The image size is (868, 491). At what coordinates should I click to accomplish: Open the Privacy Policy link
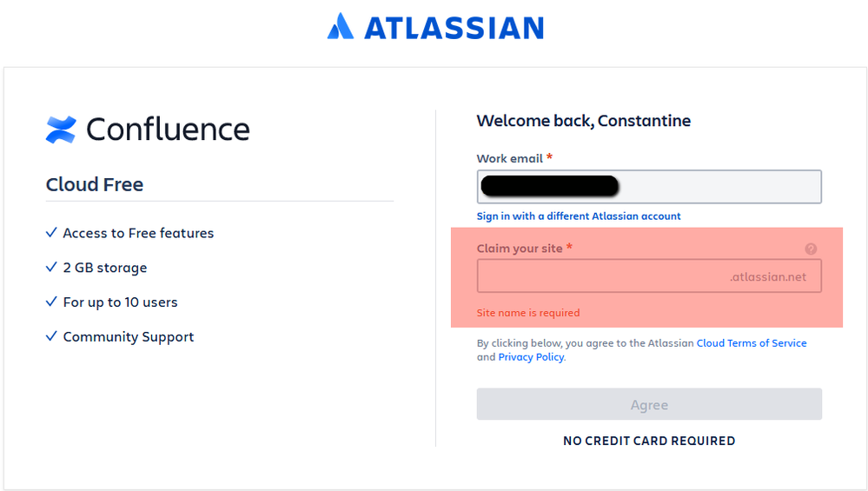tap(531, 357)
